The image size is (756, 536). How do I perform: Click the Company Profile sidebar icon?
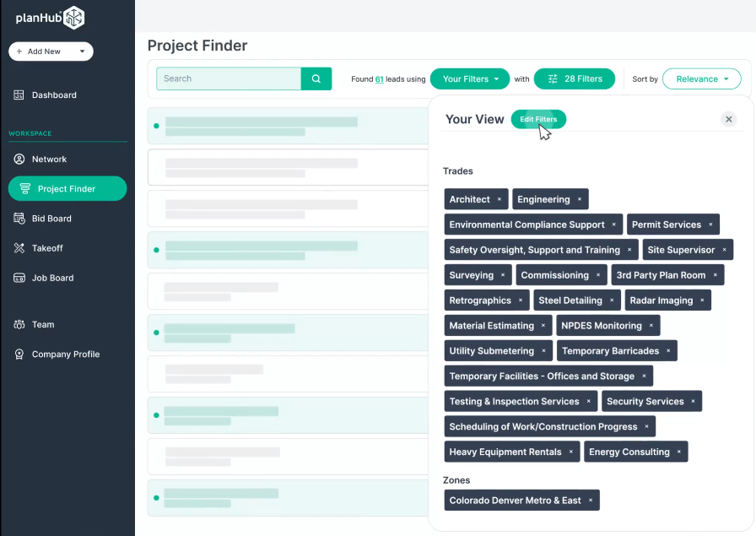(x=19, y=355)
